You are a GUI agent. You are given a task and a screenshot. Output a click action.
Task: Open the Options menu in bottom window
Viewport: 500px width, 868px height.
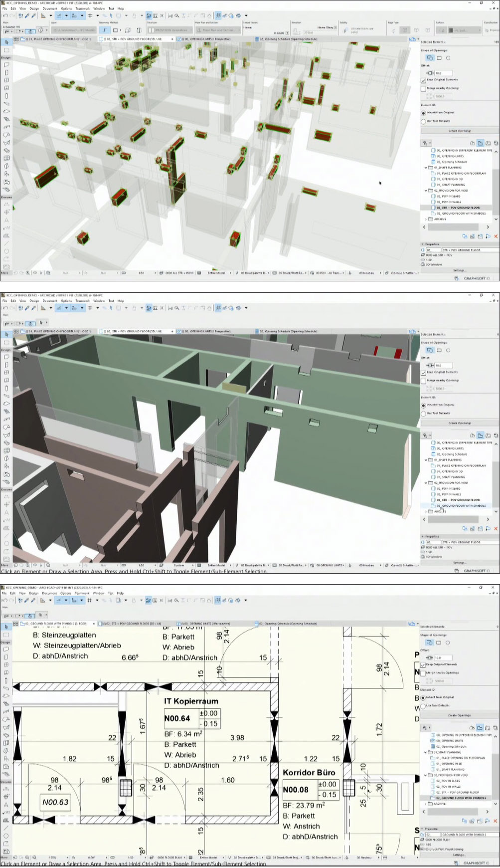point(66,593)
